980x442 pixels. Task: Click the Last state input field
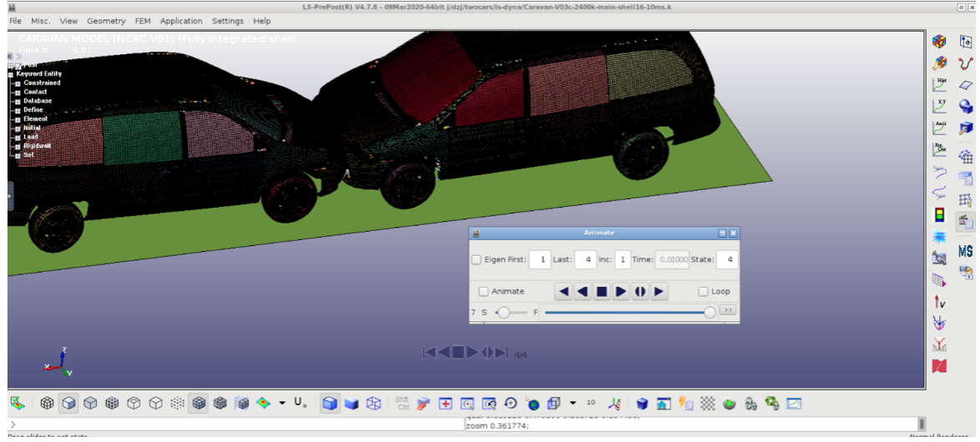pyautogui.click(x=584, y=260)
